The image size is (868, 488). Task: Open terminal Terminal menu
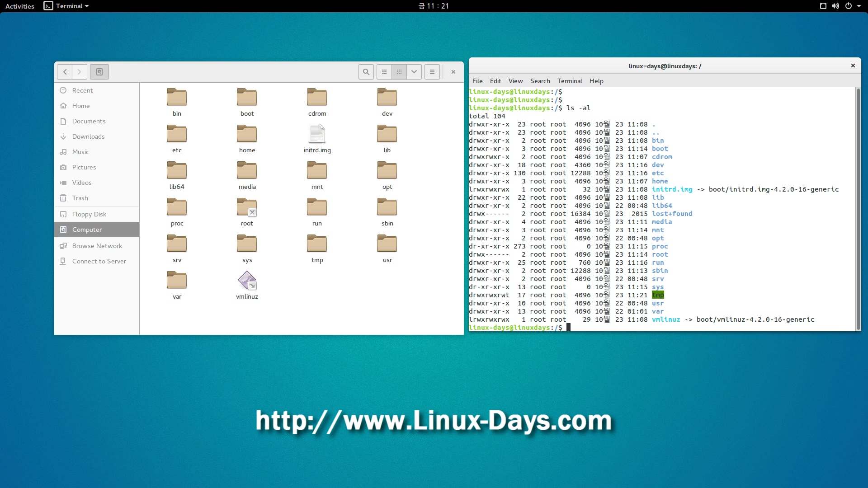click(x=570, y=81)
